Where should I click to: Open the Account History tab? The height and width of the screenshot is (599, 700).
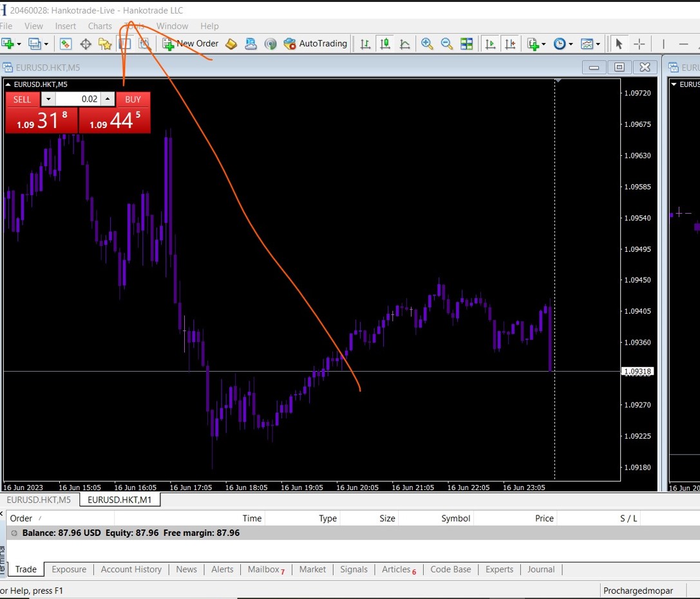[x=131, y=569]
